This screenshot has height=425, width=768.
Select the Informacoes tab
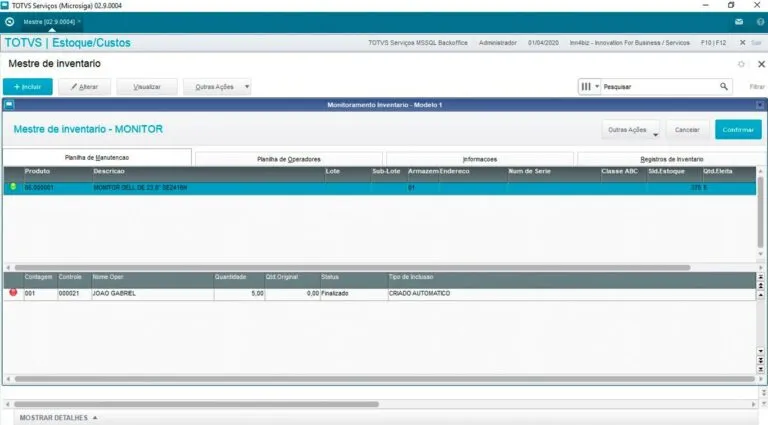coord(480,159)
